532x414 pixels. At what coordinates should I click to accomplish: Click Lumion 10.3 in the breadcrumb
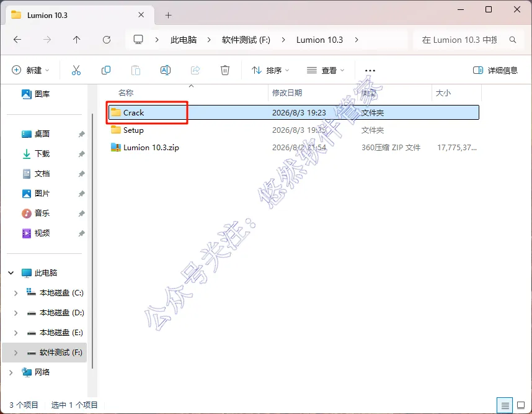(x=319, y=40)
